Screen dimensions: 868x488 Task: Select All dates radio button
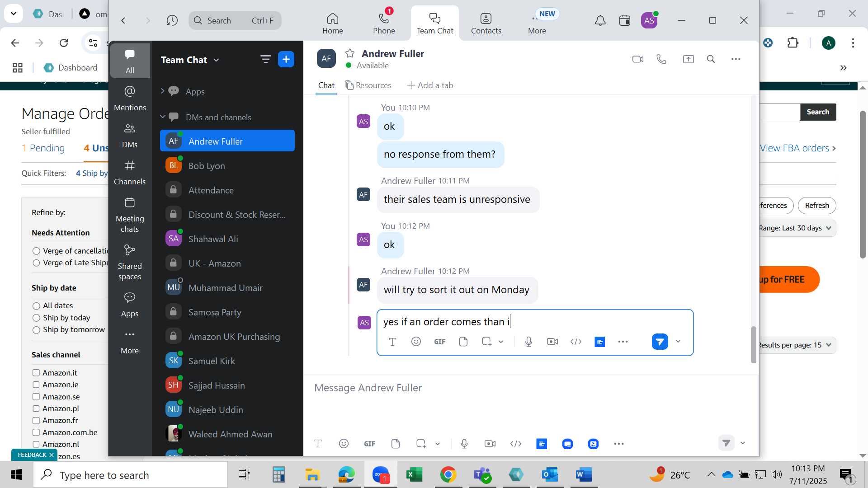pos(36,305)
